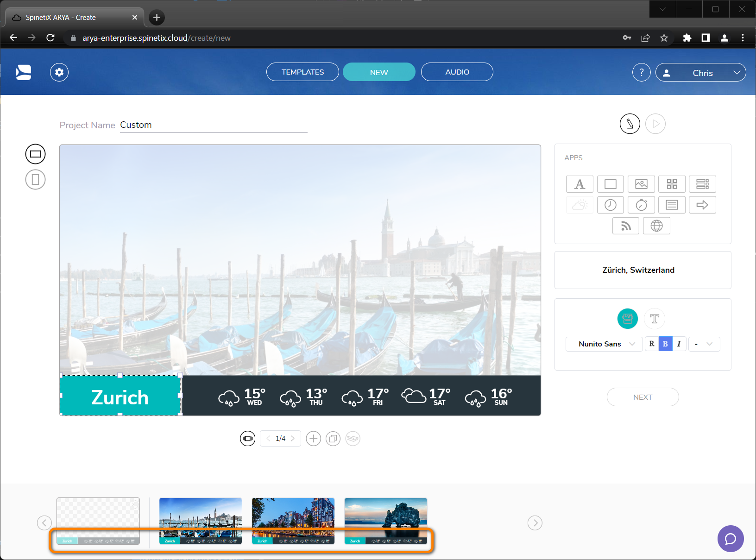Select the Web page globe app icon
Image resolution: width=756 pixels, height=560 pixels.
tap(656, 226)
